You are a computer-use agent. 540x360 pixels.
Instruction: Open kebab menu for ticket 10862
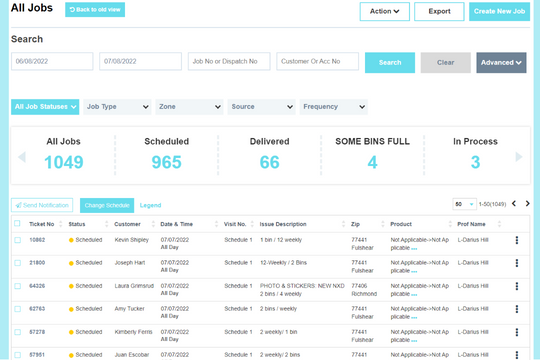point(517,240)
